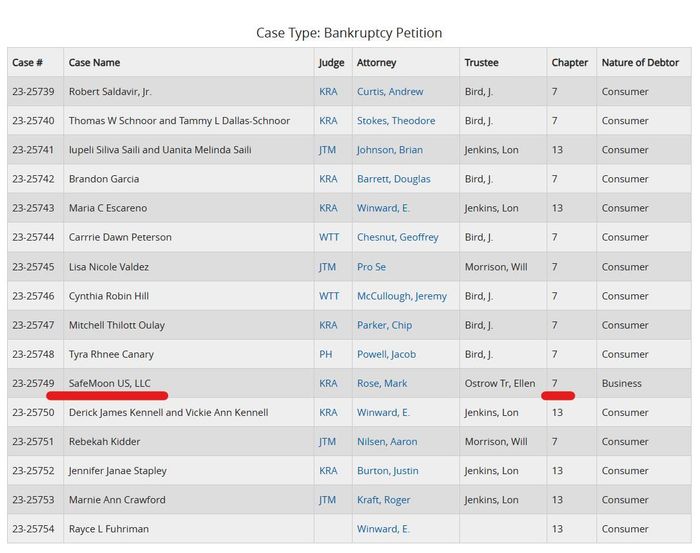Select case number 23-25739
The width and height of the screenshot is (700, 553).
pos(33,91)
